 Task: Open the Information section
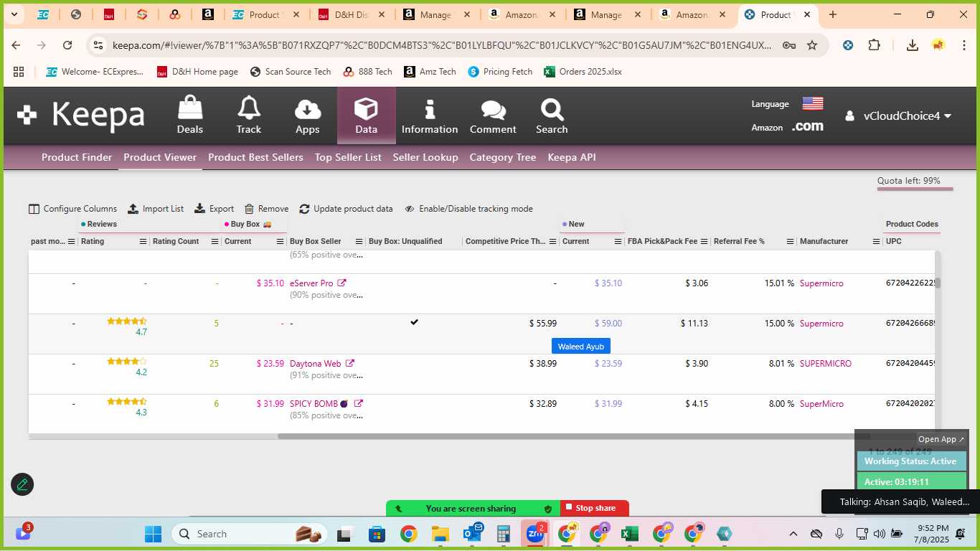430,115
